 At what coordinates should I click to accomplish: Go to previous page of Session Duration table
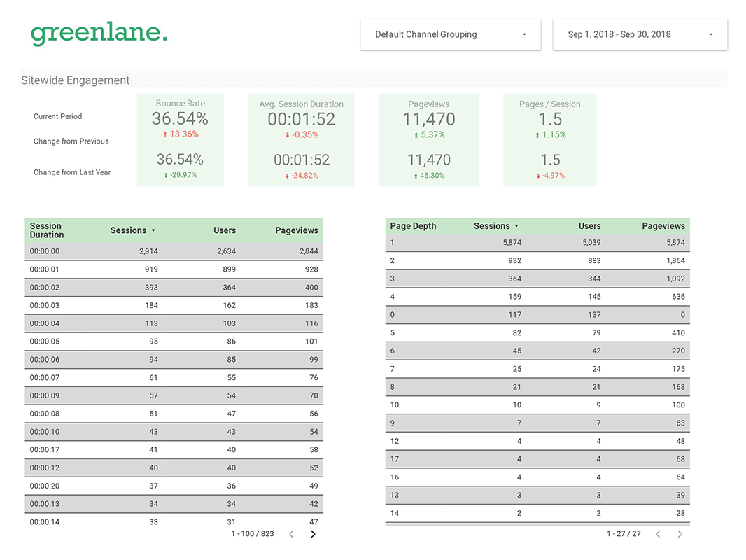click(291, 534)
